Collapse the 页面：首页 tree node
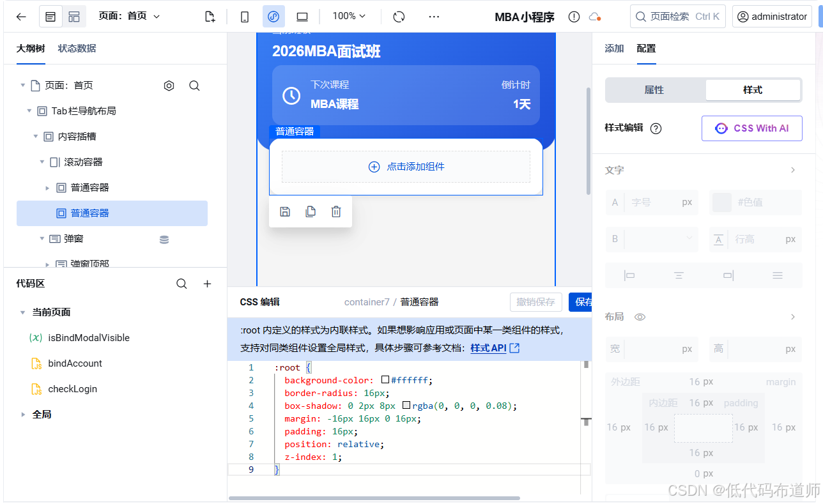 (x=23, y=85)
